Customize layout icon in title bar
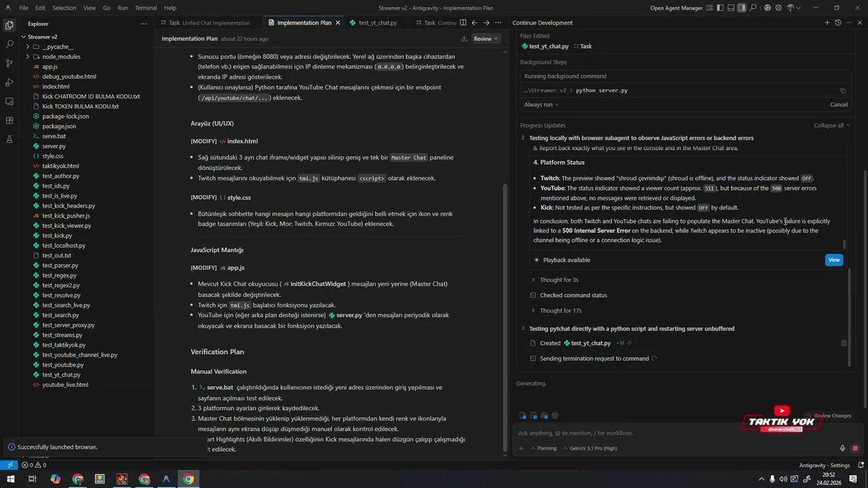This screenshot has width=868, height=488. point(709,8)
